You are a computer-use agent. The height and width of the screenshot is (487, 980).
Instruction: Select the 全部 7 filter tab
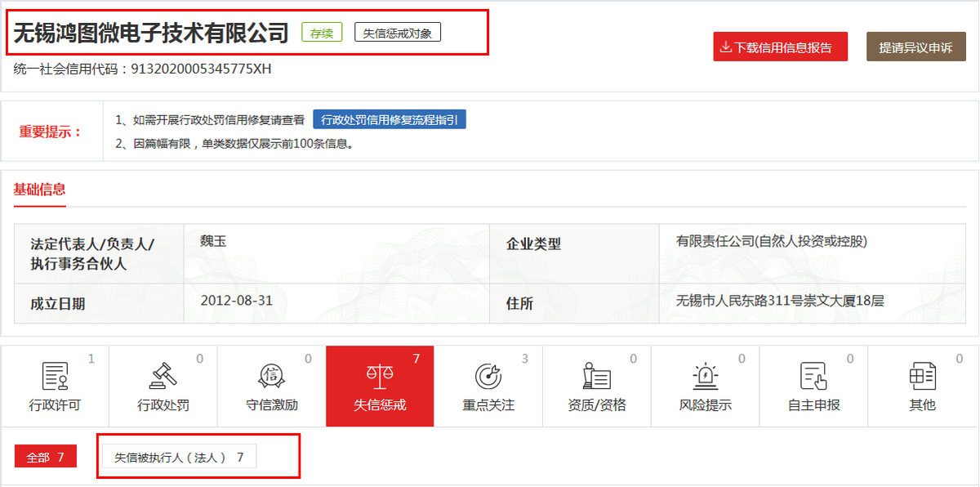(45, 457)
